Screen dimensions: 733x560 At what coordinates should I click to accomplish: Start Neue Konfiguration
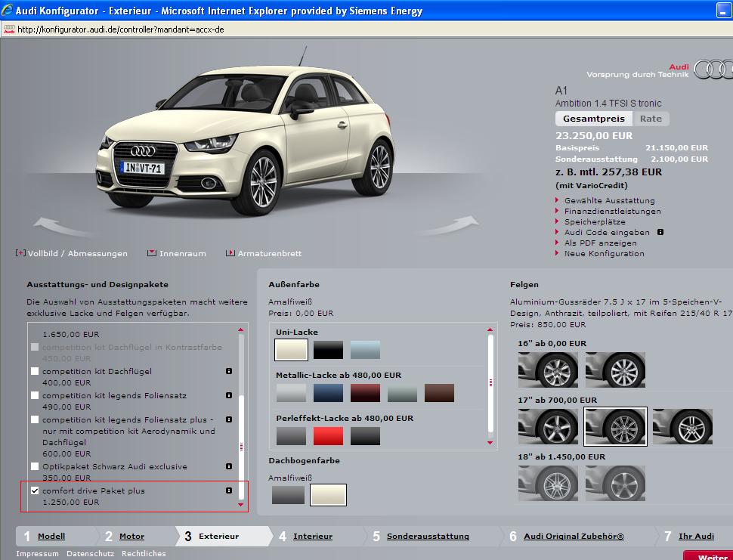click(604, 253)
